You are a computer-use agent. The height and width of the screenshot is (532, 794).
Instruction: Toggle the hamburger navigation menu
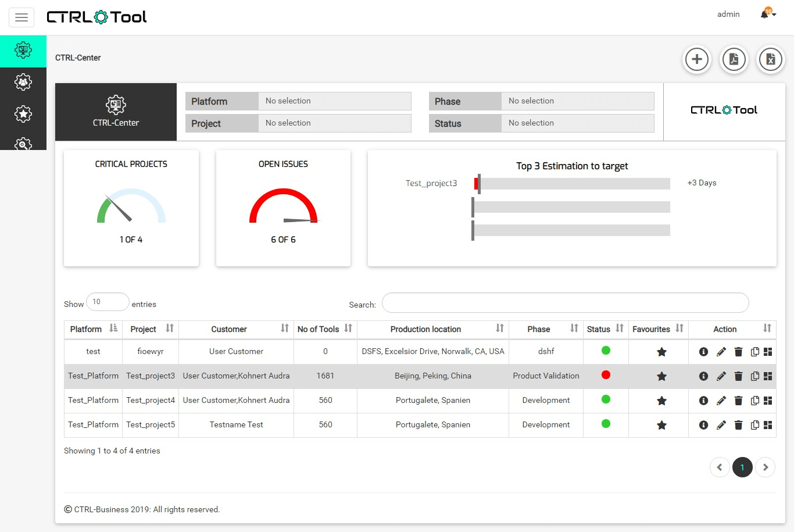coord(22,17)
